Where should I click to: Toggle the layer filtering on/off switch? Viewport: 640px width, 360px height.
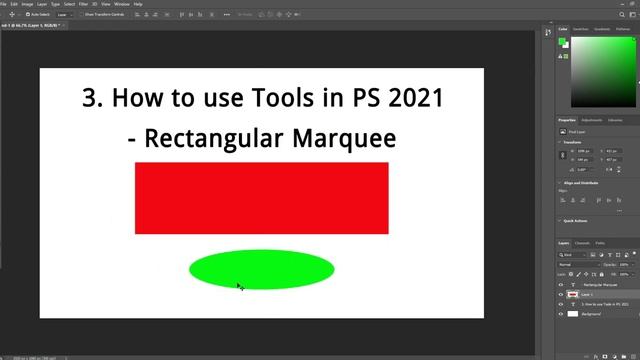point(634,253)
